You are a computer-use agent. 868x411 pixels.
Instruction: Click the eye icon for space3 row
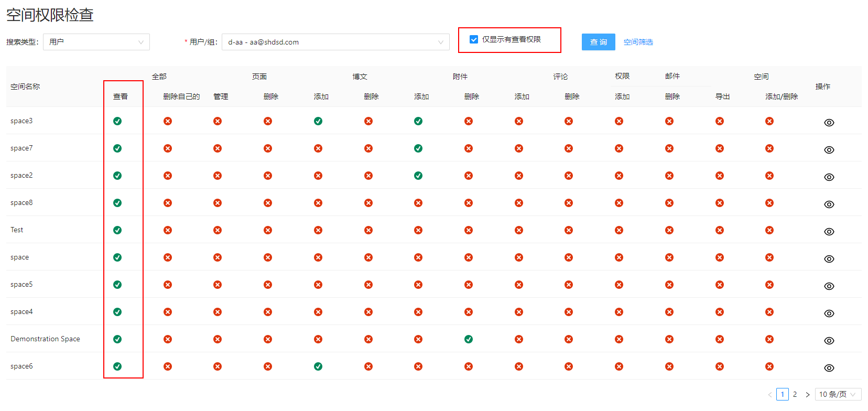coord(829,123)
